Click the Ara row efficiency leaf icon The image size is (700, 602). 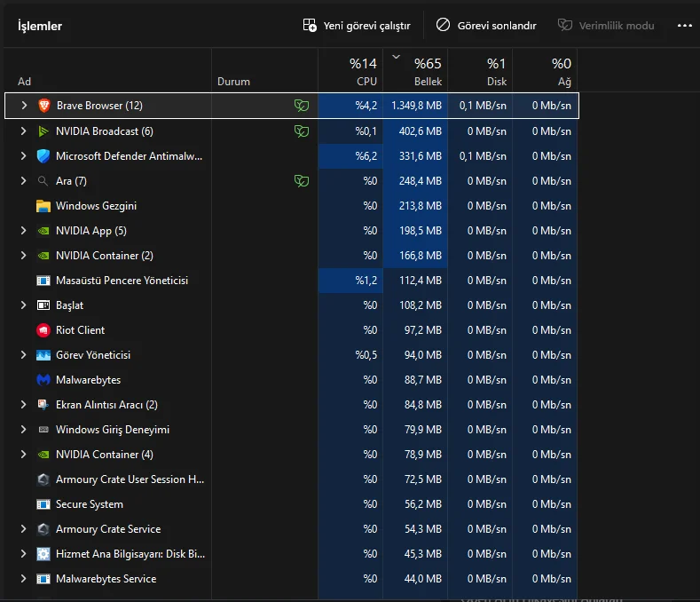click(x=302, y=181)
